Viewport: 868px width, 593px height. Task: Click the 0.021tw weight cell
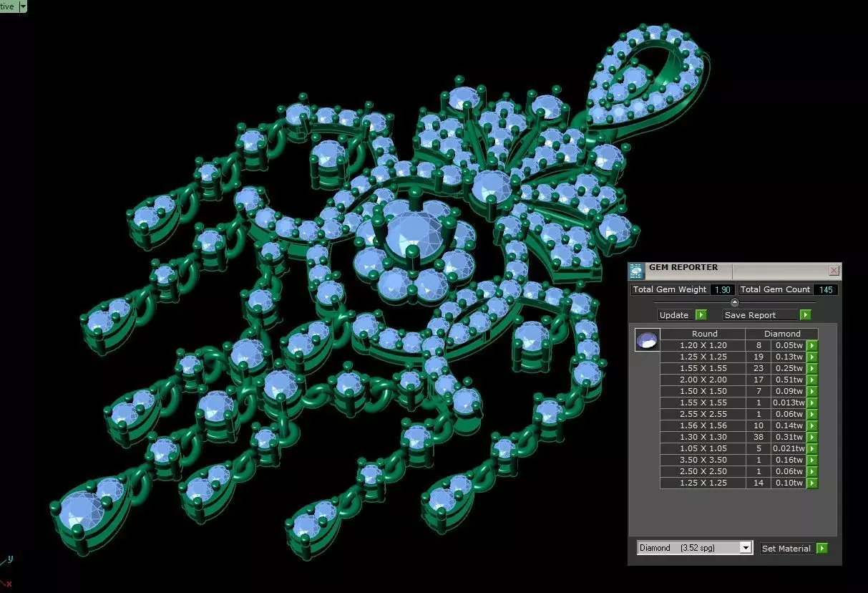pyautogui.click(x=789, y=448)
